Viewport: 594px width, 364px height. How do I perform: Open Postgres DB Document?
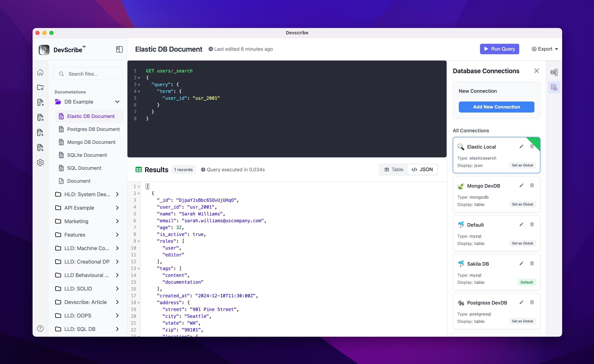pos(93,129)
